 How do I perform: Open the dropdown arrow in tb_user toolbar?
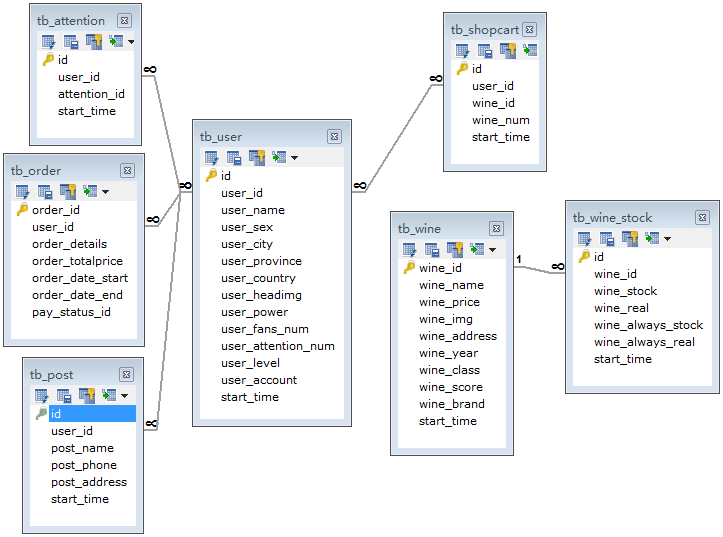(x=295, y=158)
